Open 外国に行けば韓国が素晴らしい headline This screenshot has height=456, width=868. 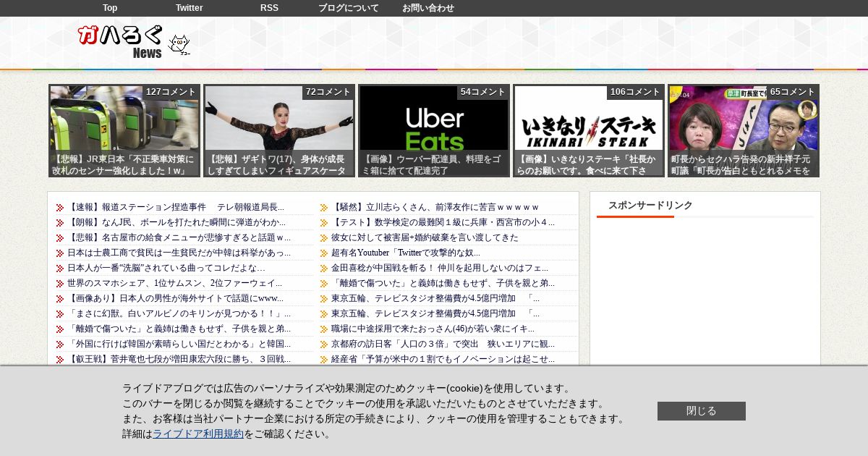tap(179, 344)
